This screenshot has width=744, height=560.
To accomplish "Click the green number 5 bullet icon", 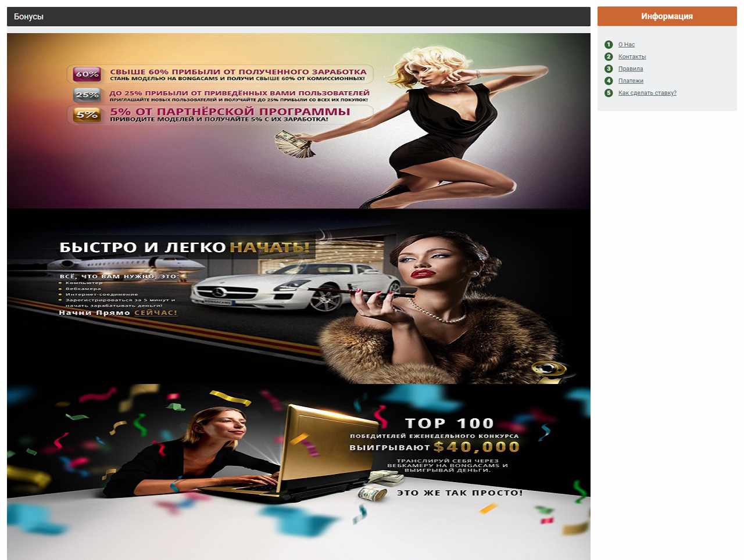I will coord(609,93).
